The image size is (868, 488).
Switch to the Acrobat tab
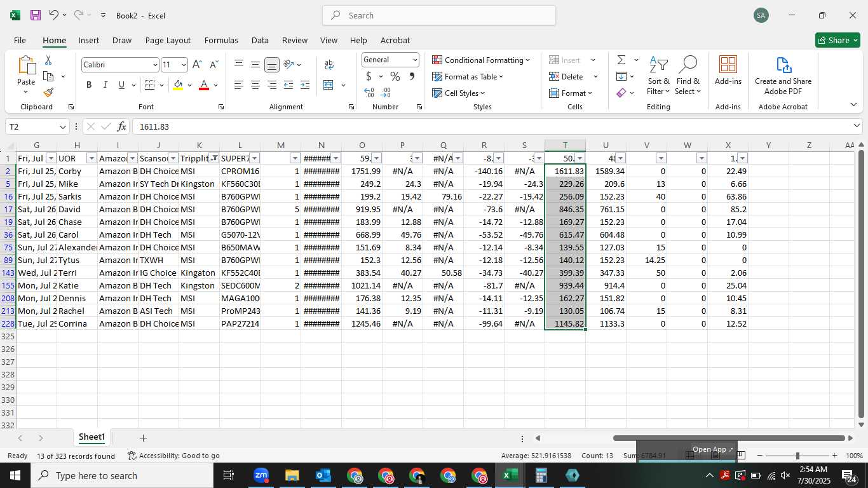pyautogui.click(x=395, y=40)
